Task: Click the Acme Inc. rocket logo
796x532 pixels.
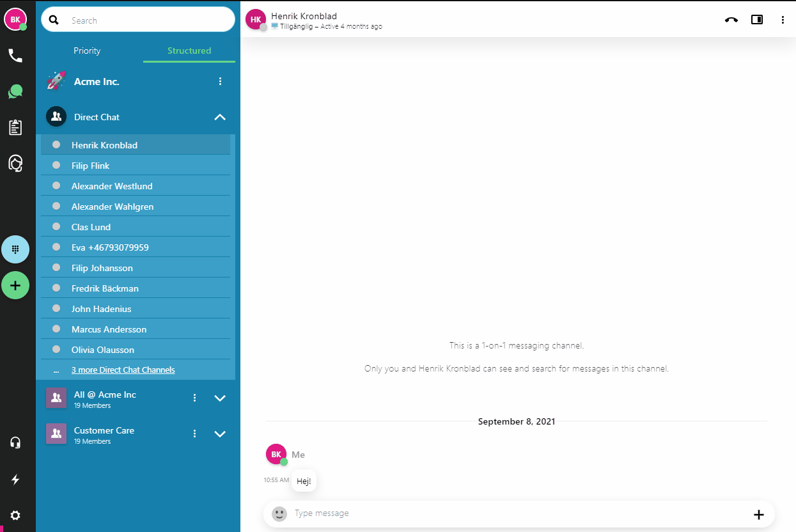Action: [x=56, y=81]
